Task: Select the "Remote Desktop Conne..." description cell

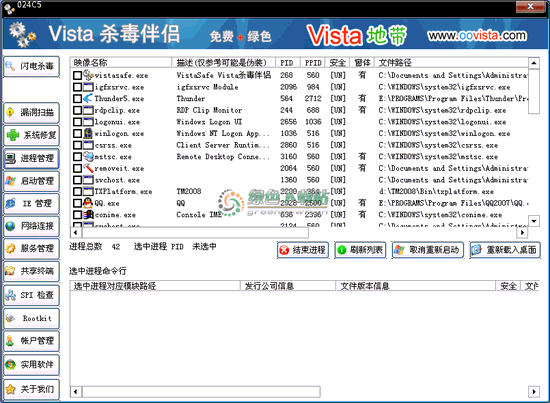Action: pyautogui.click(x=223, y=157)
